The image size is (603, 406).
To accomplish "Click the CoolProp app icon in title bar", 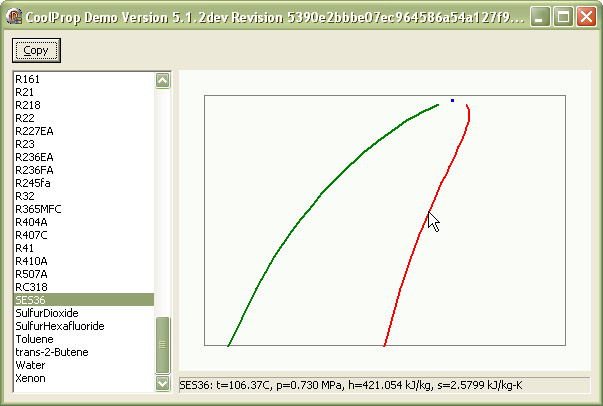I will click(15, 17).
